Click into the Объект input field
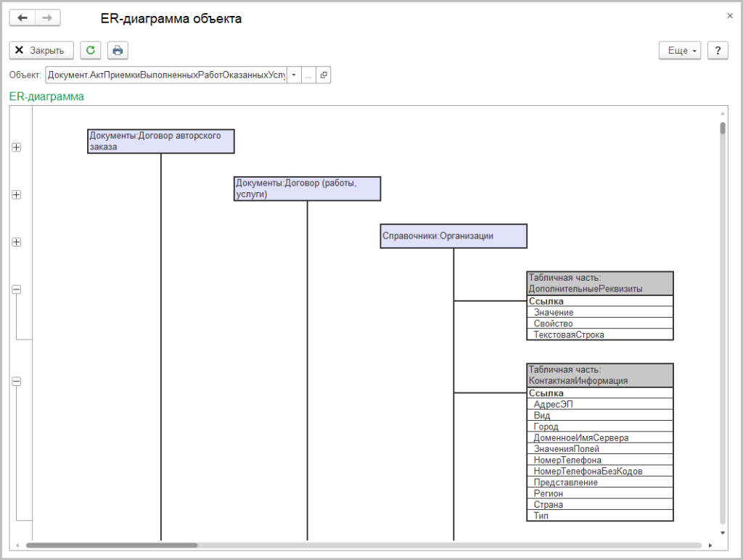 165,75
